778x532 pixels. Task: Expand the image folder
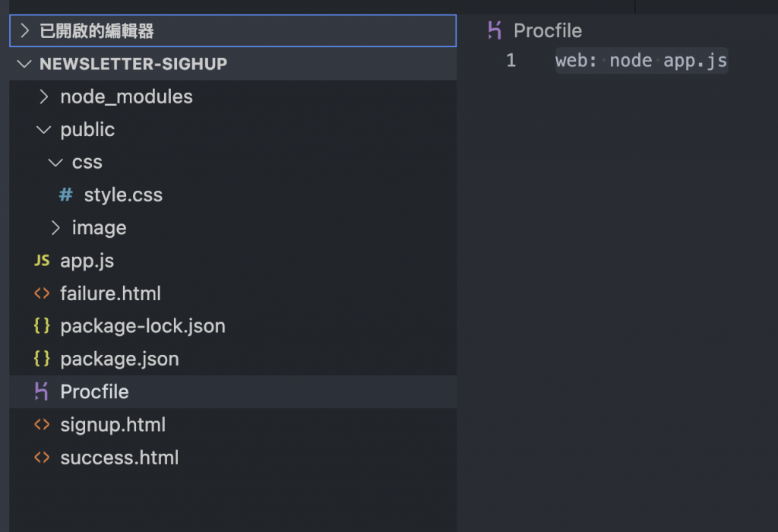(55, 228)
